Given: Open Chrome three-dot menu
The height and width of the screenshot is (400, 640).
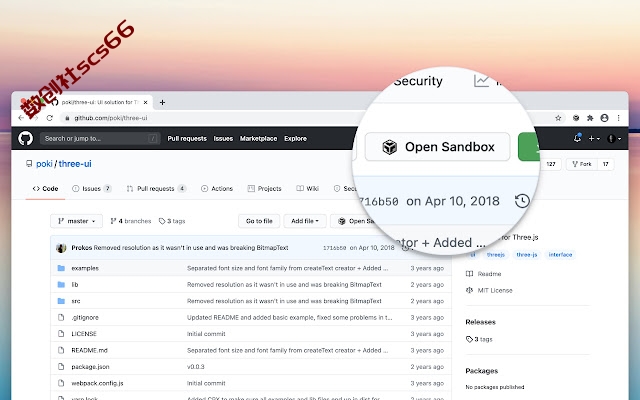Looking at the screenshot, I should 619,118.
